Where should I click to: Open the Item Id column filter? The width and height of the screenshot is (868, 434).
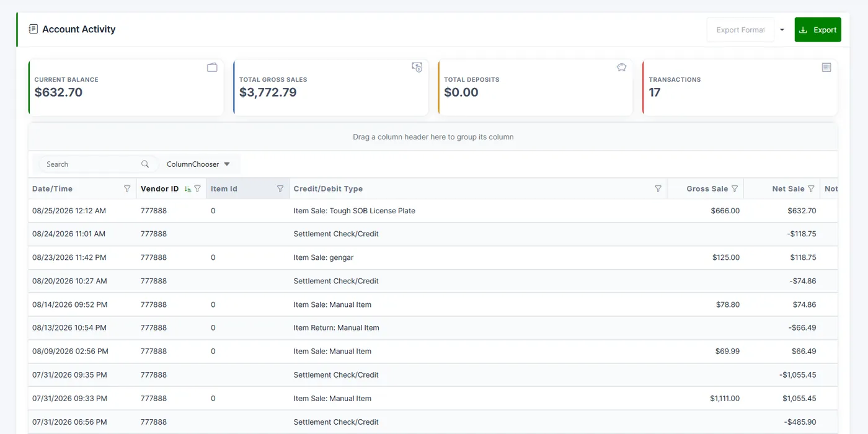pos(280,188)
